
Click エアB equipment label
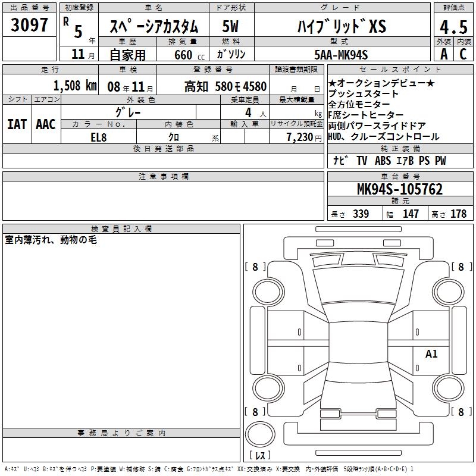405,161
